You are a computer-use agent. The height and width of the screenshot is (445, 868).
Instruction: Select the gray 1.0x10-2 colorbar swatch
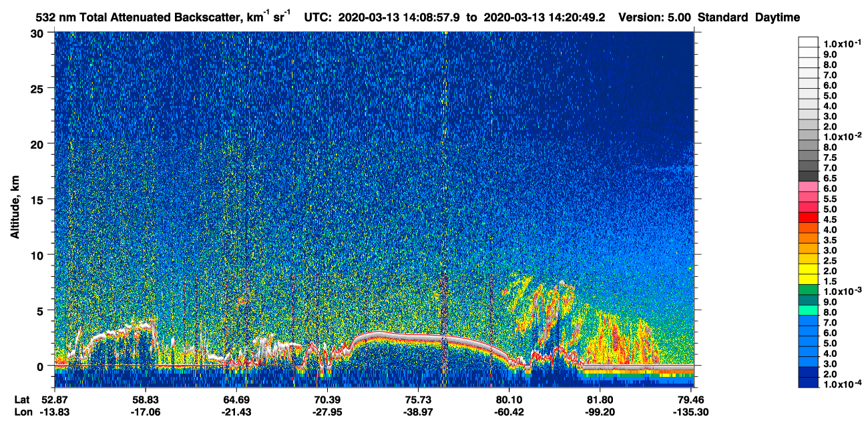click(x=809, y=136)
